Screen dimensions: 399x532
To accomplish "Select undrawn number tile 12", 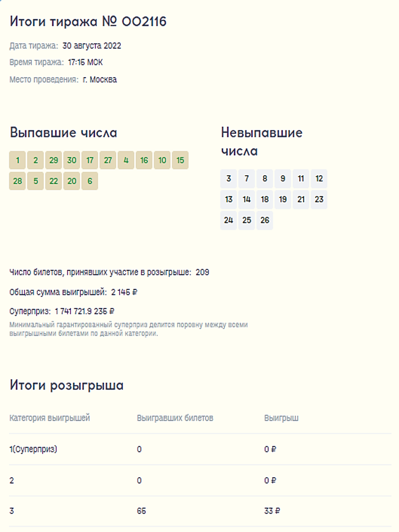I will tap(319, 179).
